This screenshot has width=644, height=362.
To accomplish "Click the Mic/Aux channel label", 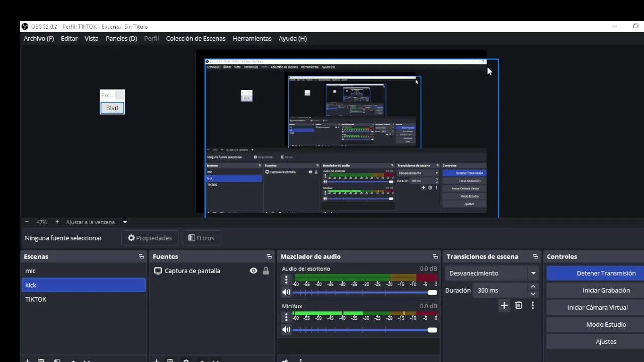I will coord(292,306).
